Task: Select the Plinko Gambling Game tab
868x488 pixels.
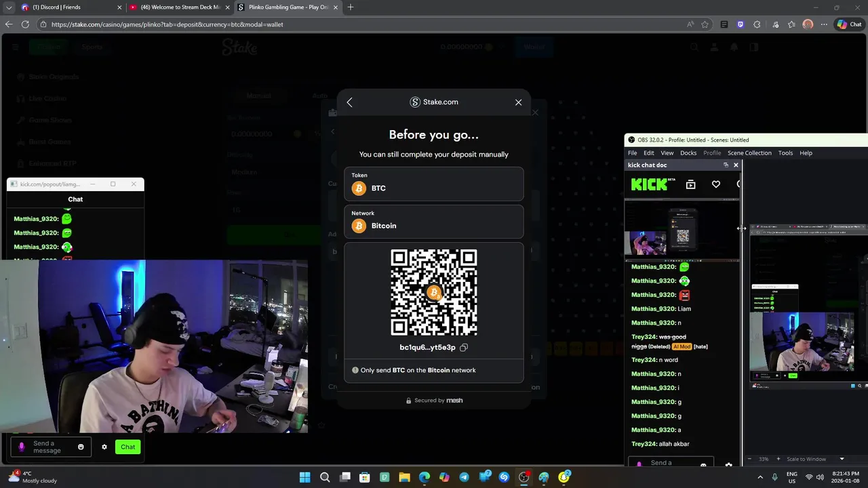Action: click(x=288, y=7)
